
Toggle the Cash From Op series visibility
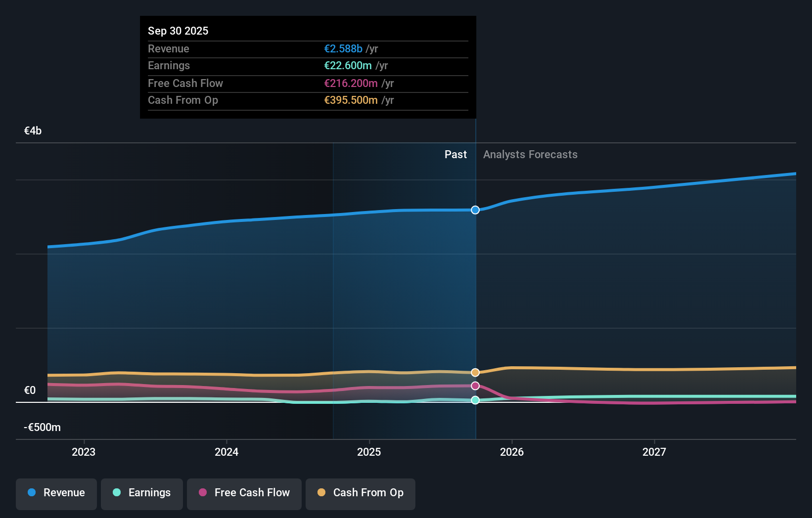click(361, 493)
